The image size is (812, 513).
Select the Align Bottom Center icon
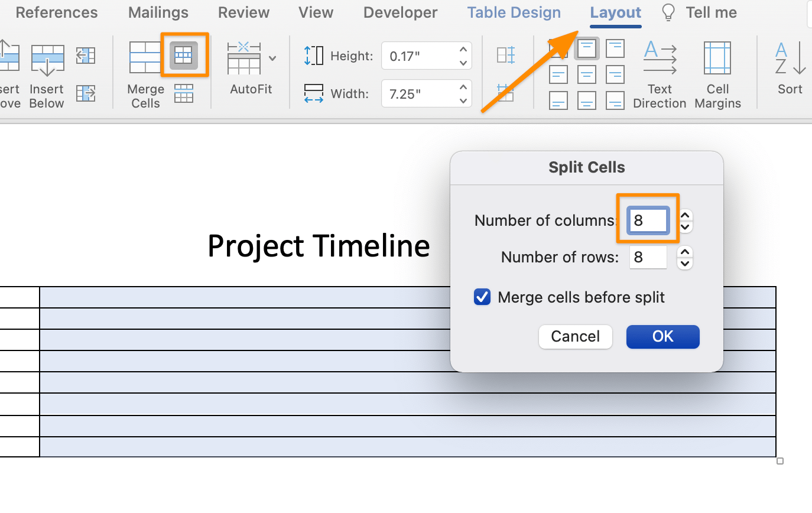[x=587, y=100]
